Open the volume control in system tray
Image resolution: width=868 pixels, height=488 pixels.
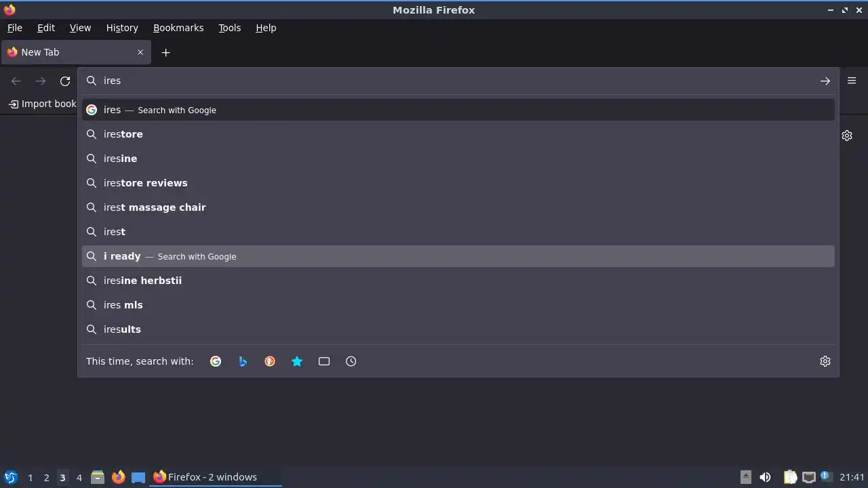click(765, 477)
